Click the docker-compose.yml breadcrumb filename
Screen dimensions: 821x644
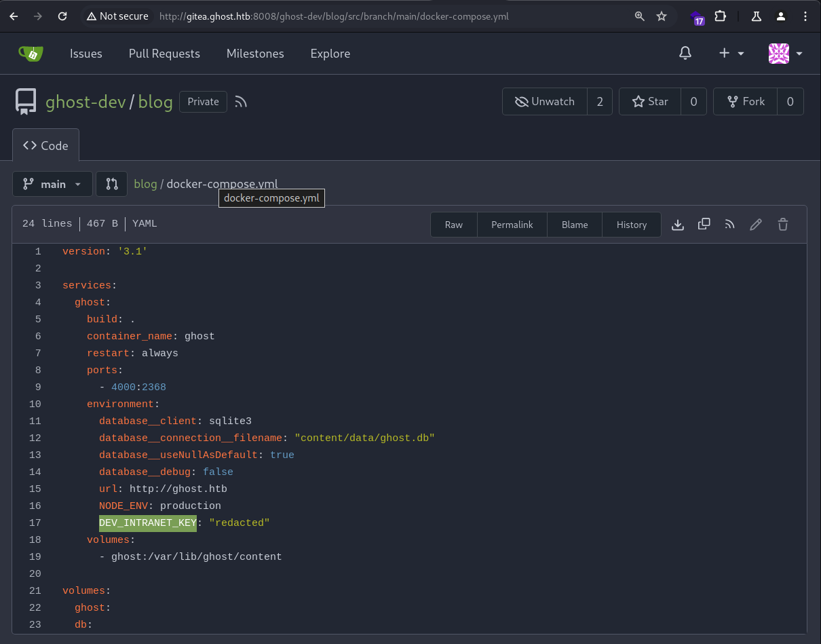point(223,184)
